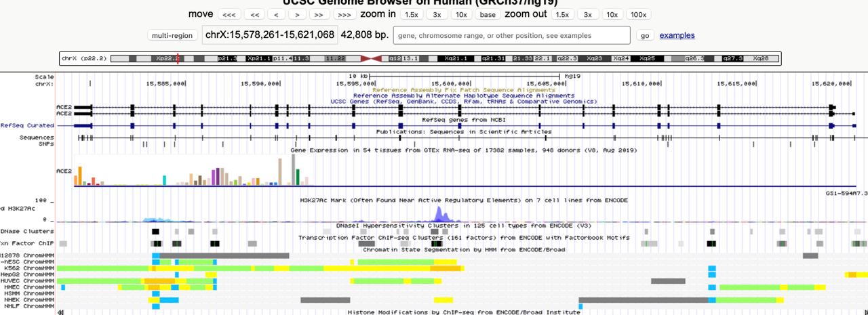
Task: Select the Xp21.1 band on the ideogram
Action: pos(259,59)
